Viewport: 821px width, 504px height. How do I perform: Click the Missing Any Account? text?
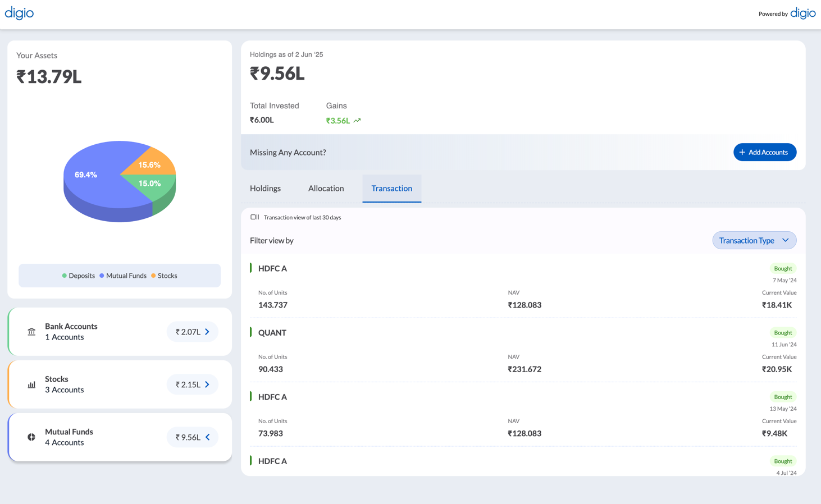click(288, 153)
